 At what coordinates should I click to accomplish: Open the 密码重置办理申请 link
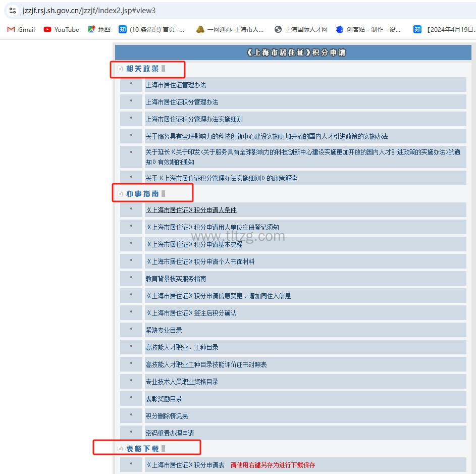170,433
